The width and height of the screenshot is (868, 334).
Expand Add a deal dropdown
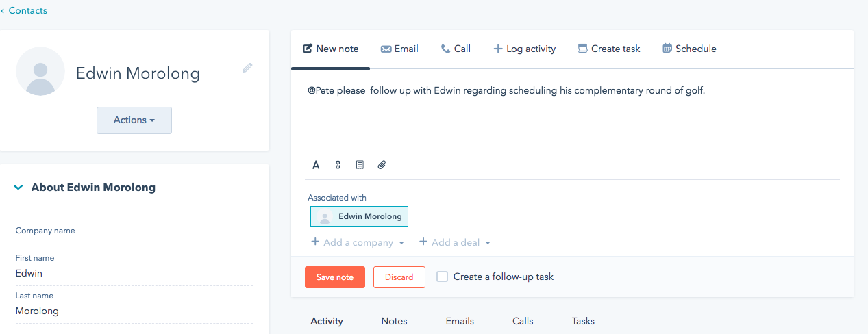click(x=455, y=242)
